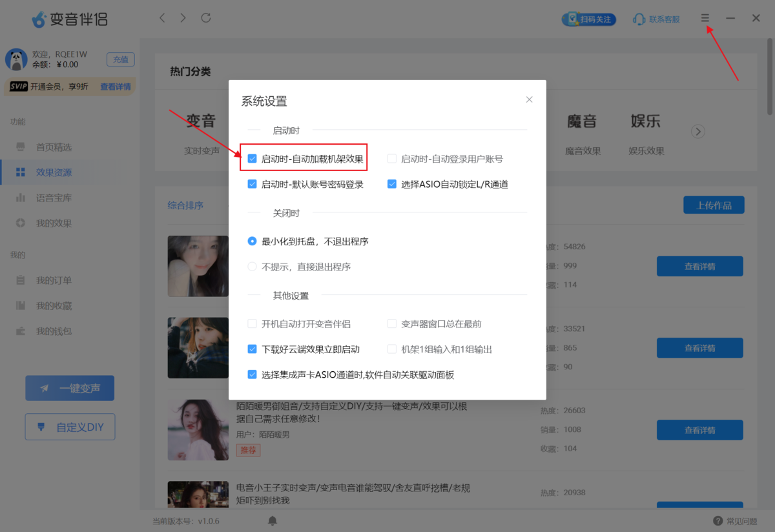Click the notification bell icon

click(273, 520)
